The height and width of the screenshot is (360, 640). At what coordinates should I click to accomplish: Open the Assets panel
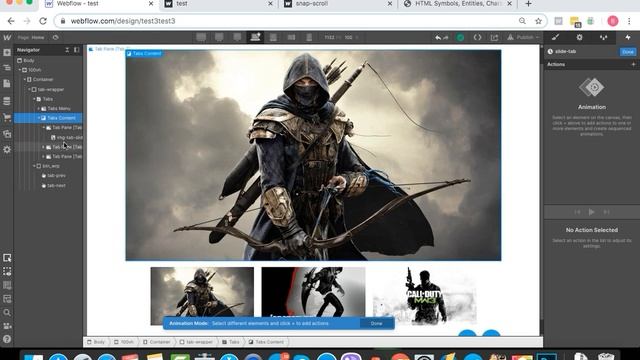[7, 133]
